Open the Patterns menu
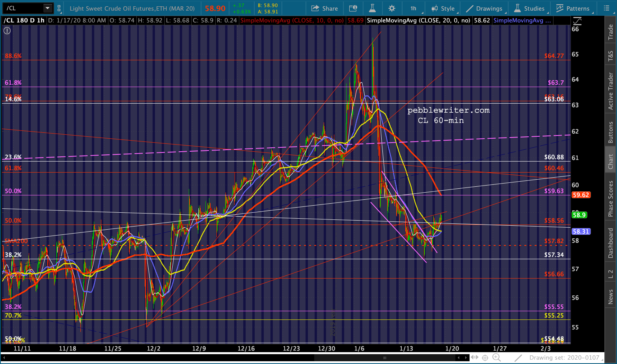This screenshot has height=364, width=617. tap(573, 8)
